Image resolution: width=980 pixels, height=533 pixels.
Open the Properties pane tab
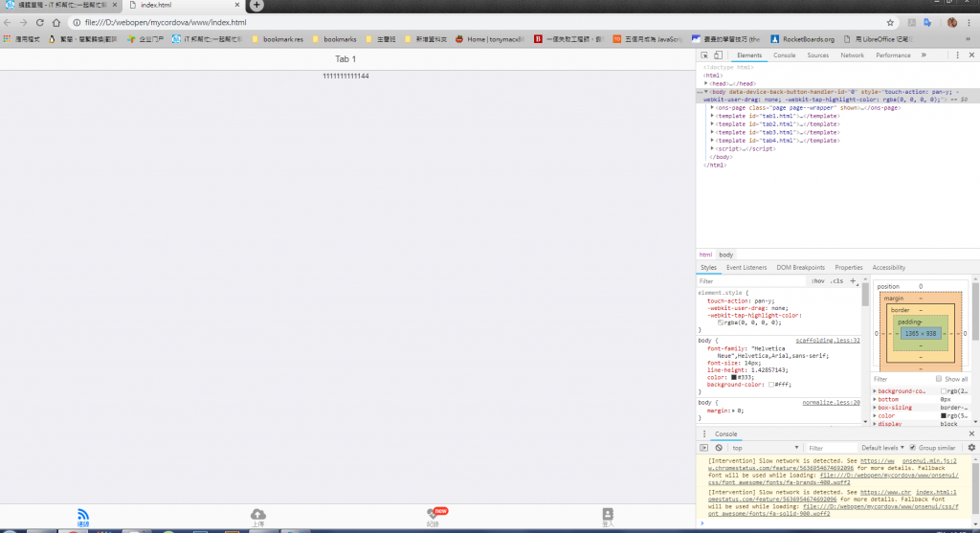coord(849,267)
